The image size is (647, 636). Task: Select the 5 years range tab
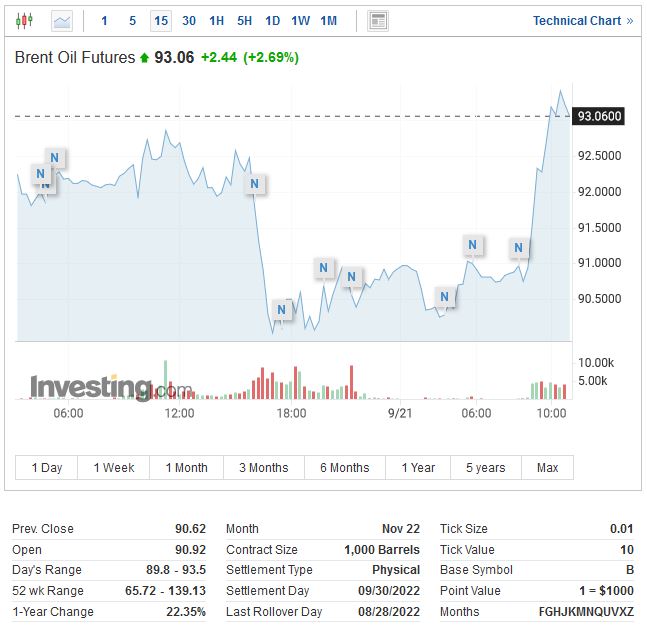[x=485, y=467]
